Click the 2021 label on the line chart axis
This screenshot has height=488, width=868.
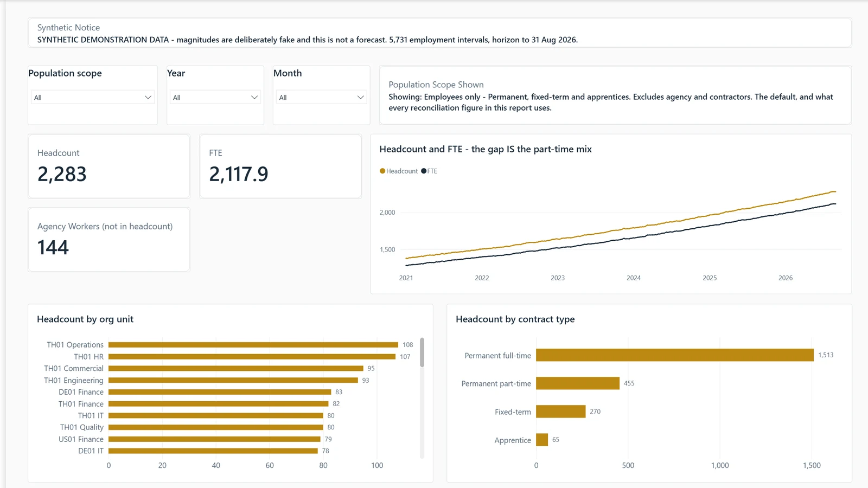(x=406, y=278)
